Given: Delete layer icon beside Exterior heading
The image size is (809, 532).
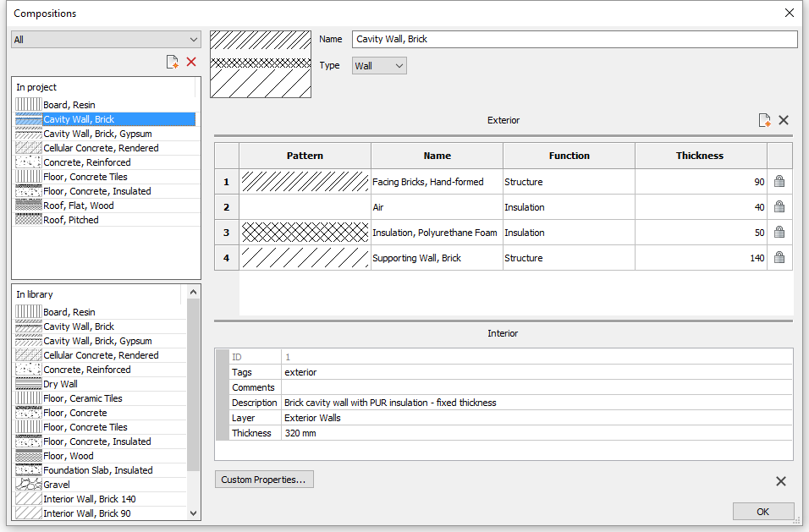Looking at the screenshot, I should click(784, 121).
